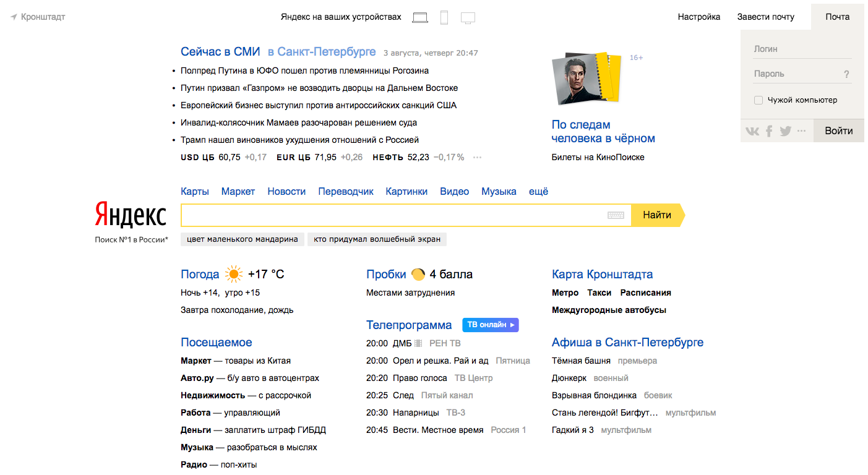This screenshot has width=868, height=475.
Task: Click the yellow traffic level icon
Action: [418, 274]
